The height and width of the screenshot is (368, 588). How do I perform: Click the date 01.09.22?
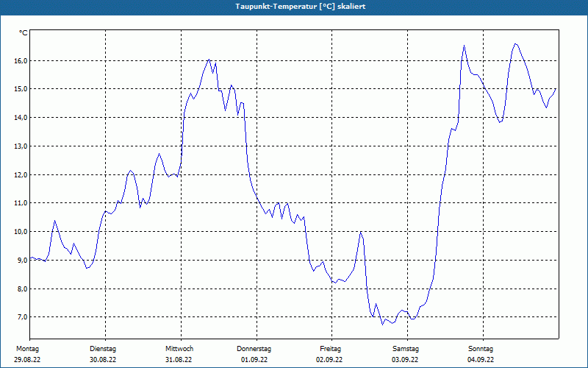pos(254,360)
